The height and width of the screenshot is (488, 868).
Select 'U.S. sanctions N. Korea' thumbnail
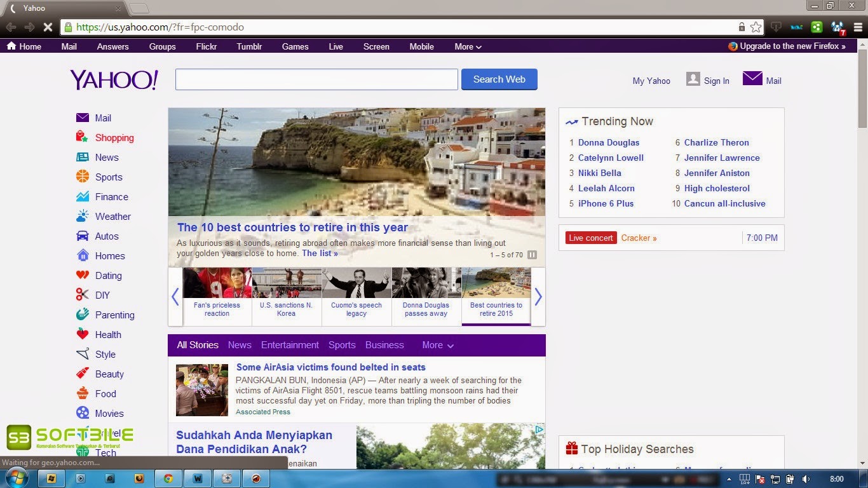[286, 297]
